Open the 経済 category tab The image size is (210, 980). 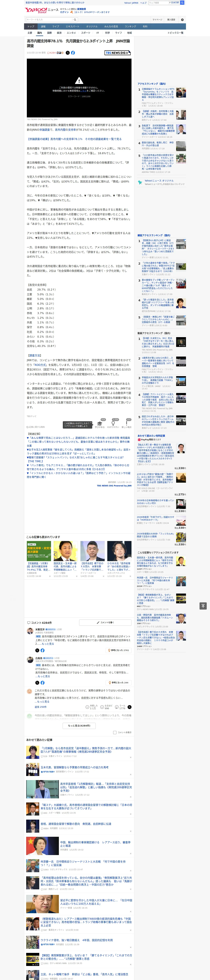tap(59, 33)
